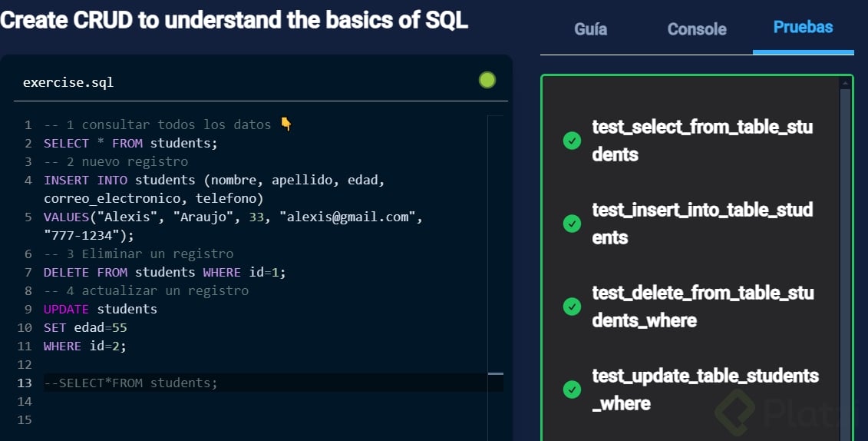
Task: Click the exercise.sql file name
Action: [68, 81]
